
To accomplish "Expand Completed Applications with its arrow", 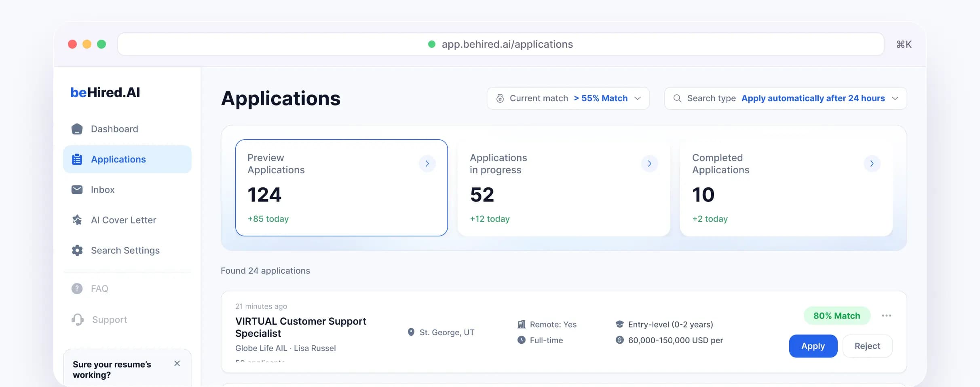I will [872, 164].
